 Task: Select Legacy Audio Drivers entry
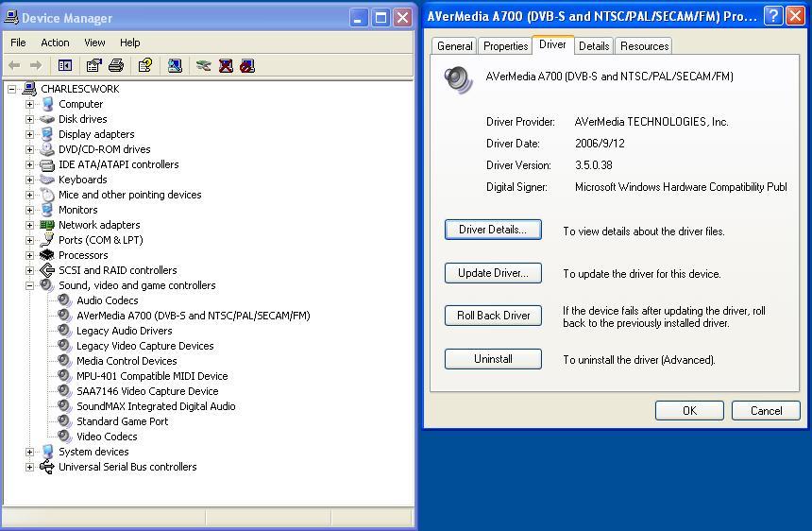pos(125,331)
